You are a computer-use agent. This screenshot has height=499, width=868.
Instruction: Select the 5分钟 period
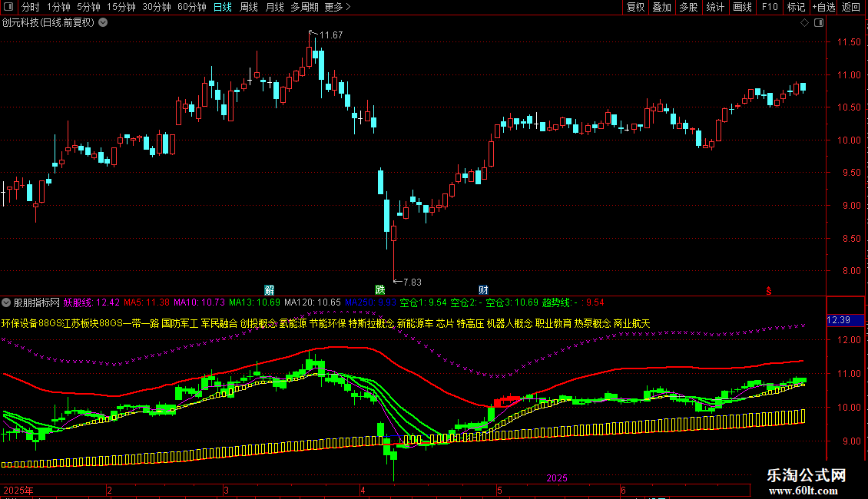(88, 7)
